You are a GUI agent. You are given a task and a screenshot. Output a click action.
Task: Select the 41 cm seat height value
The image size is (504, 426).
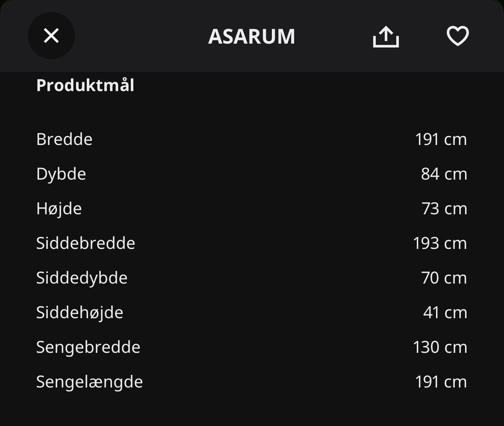pos(445,313)
